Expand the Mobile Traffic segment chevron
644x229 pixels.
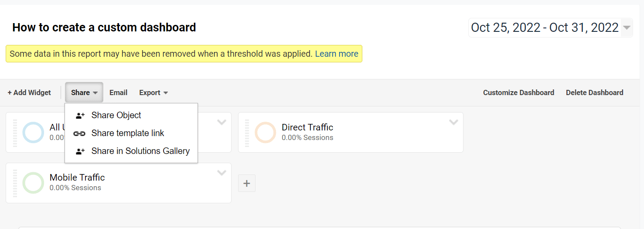tap(221, 173)
